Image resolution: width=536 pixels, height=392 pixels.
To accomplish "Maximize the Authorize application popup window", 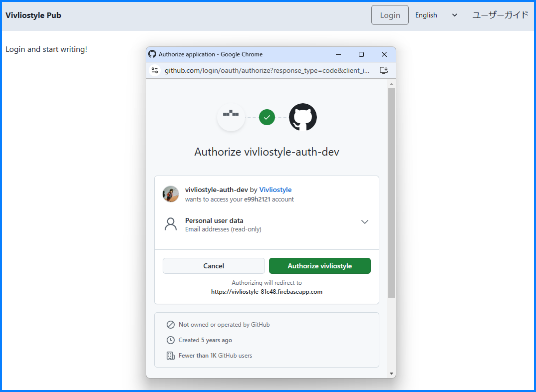I will click(x=361, y=54).
